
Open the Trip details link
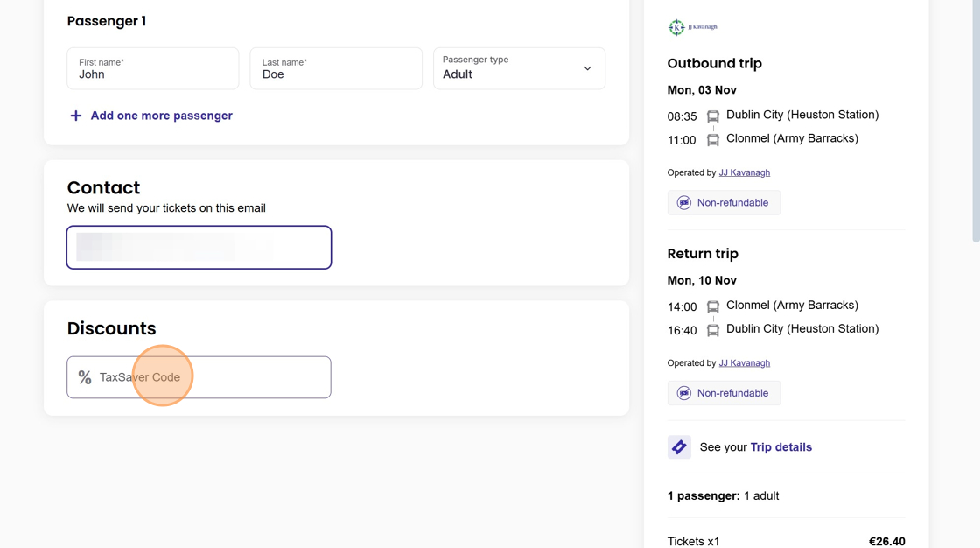[780, 447]
